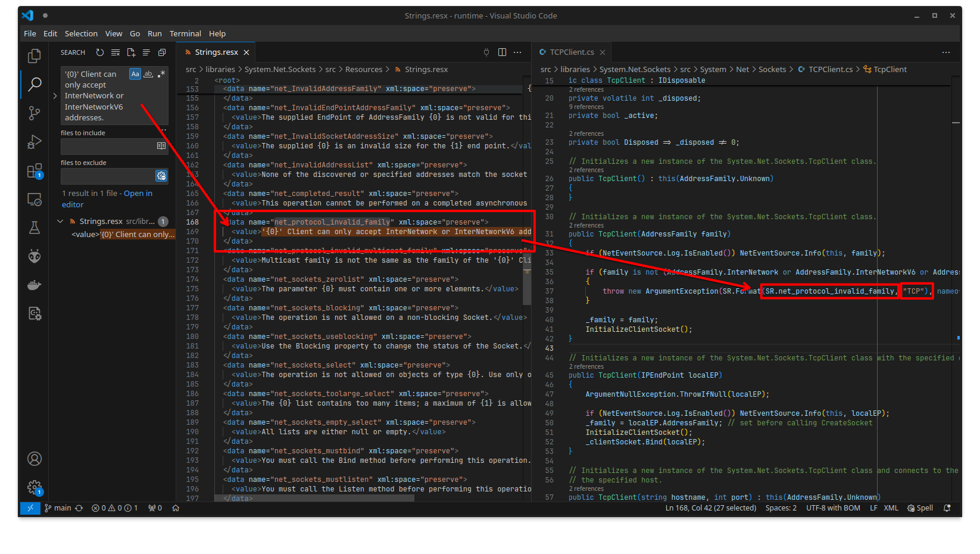Open the Help menu
Viewport: 980px width, 554px height.
point(217,34)
